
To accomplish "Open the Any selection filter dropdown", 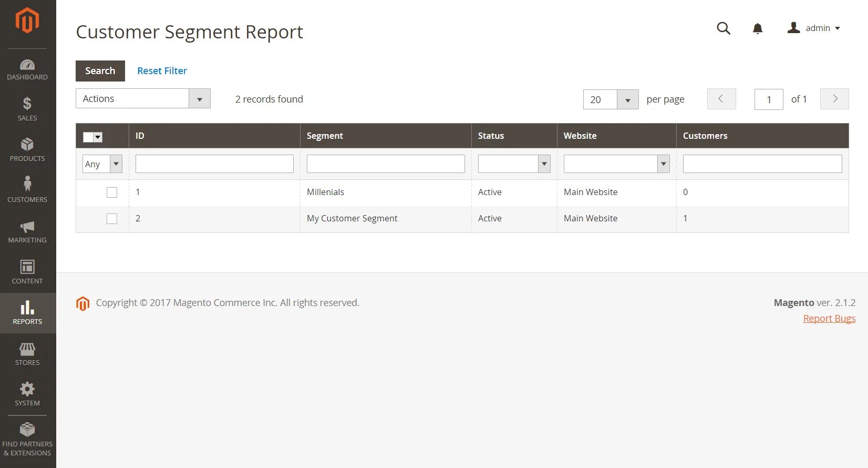I will coord(102,164).
